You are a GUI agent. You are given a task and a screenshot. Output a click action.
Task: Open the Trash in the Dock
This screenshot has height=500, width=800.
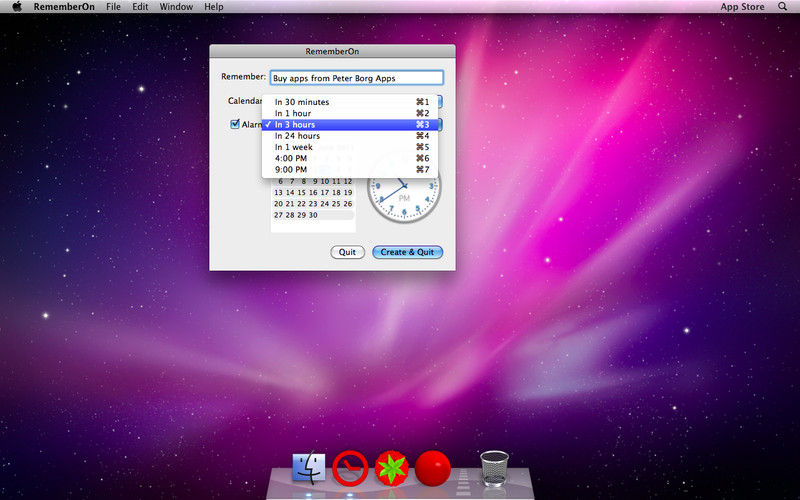tap(494, 468)
